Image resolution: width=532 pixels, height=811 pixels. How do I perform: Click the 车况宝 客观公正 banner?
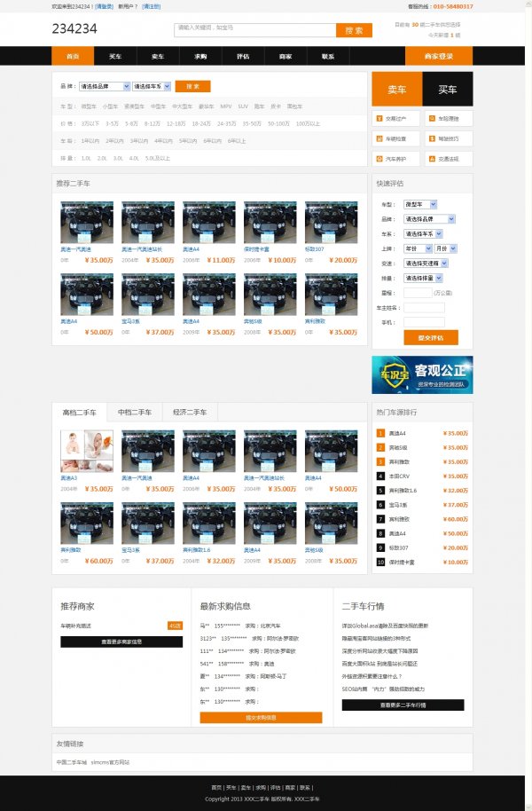coord(422,375)
